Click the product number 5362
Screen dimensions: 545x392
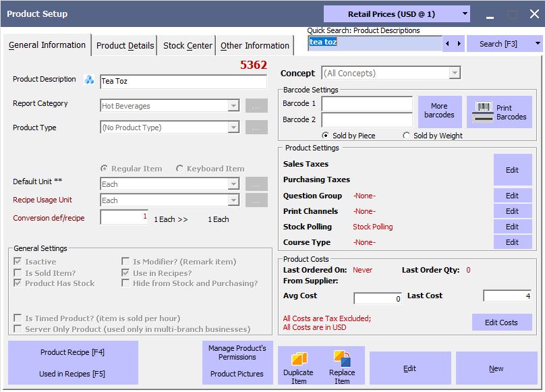(x=254, y=65)
